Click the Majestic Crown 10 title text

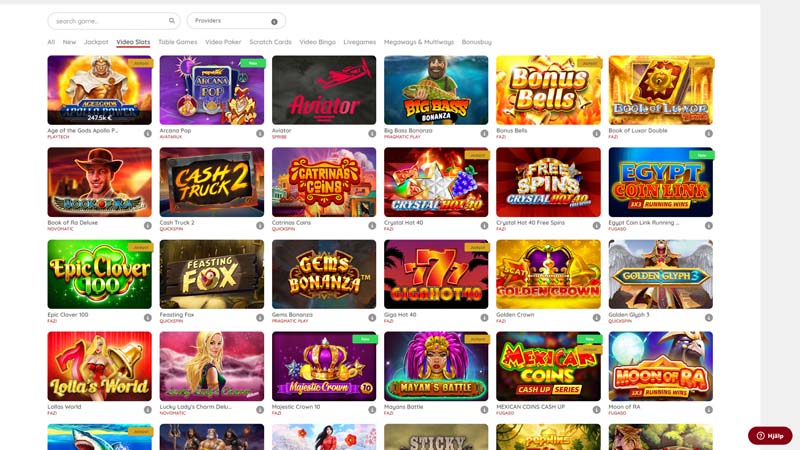(296, 407)
